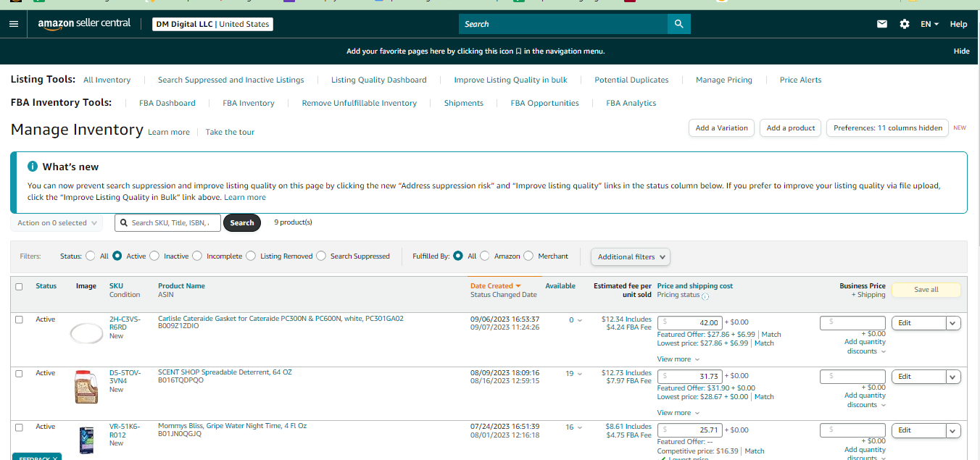Select Fulfilled By Amazon radio button
The height and width of the screenshot is (460, 980).
[x=485, y=256]
